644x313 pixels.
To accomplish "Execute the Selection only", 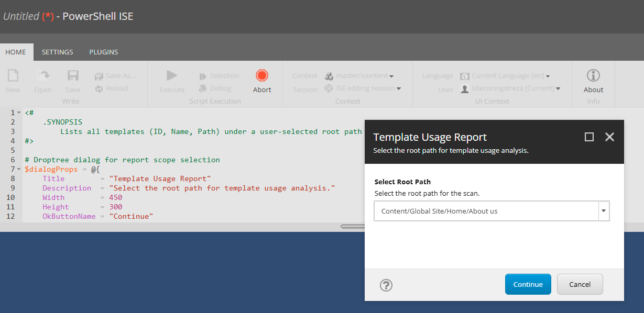I will coord(219,75).
